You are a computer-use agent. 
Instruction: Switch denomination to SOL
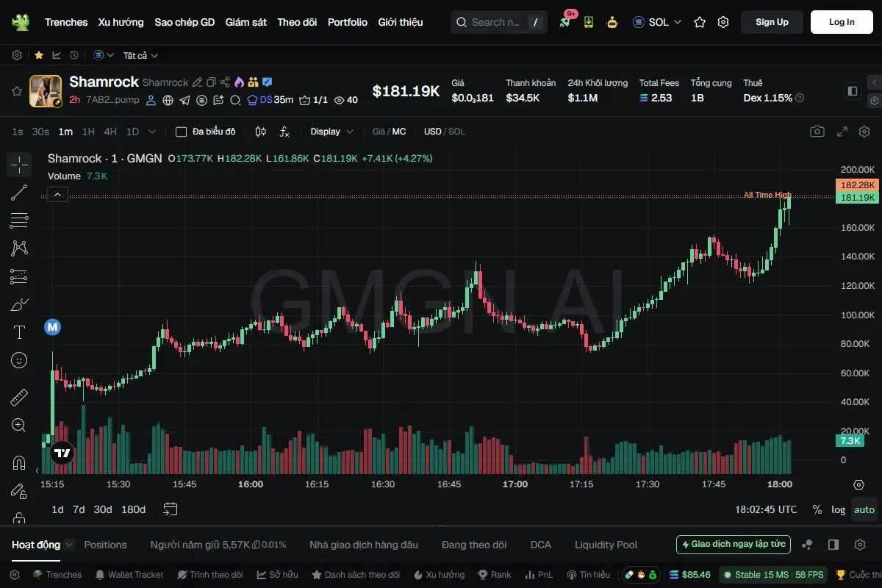click(x=456, y=132)
